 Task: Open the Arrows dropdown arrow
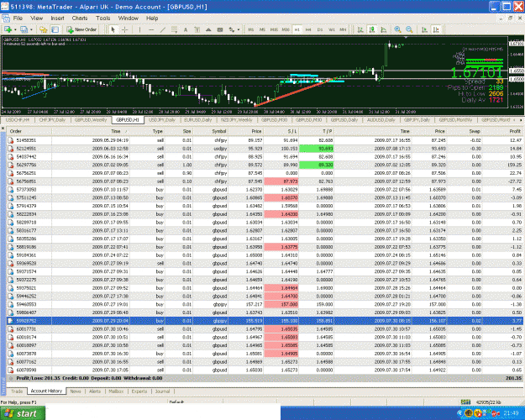(x=239, y=29)
